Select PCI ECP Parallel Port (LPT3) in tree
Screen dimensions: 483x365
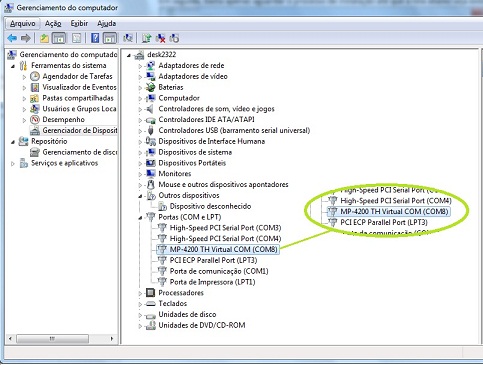click(213, 260)
